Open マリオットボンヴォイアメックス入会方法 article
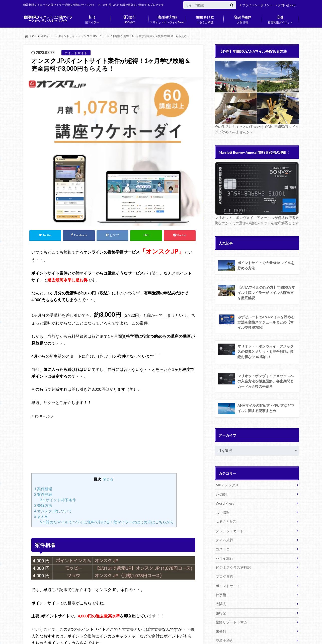 point(257,381)
